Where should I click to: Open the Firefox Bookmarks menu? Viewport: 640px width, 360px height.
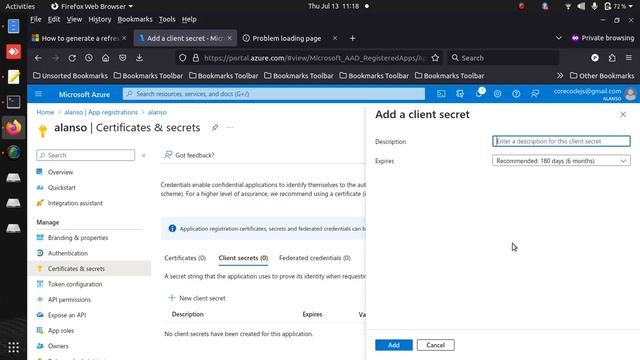point(135,19)
